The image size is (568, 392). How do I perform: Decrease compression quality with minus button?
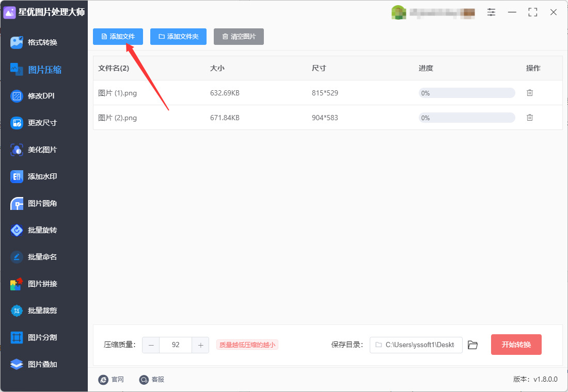[x=151, y=345]
